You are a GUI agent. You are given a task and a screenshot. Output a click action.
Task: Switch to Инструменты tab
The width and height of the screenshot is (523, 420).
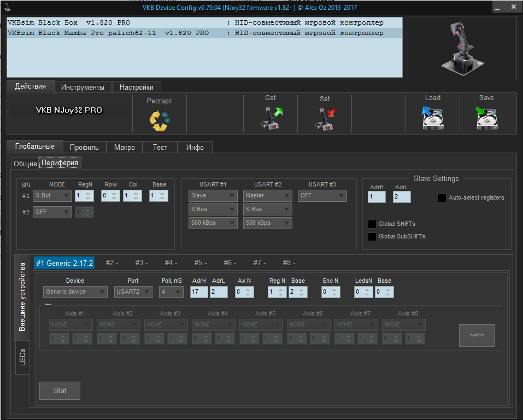pyautogui.click(x=83, y=87)
